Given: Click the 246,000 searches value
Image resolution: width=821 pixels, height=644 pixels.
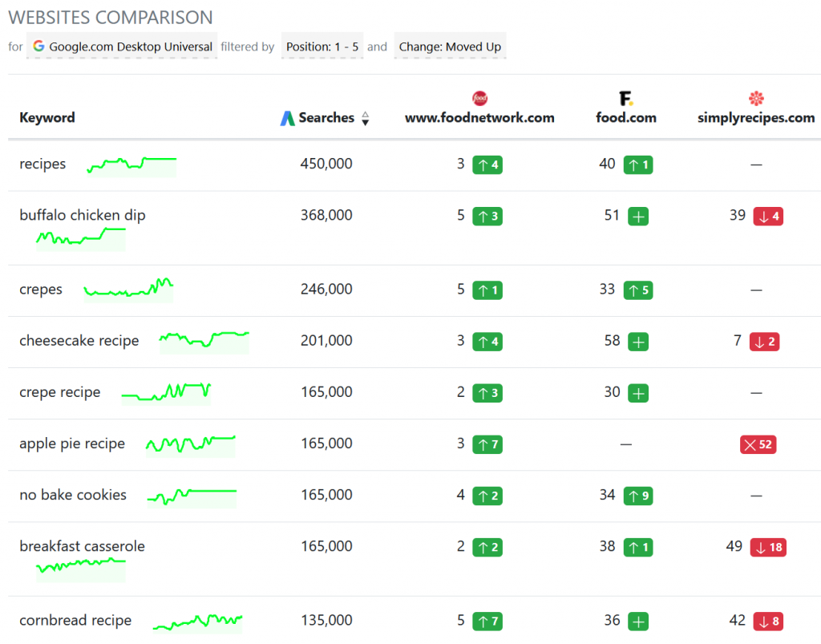Looking at the screenshot, I should click(326, 289).
